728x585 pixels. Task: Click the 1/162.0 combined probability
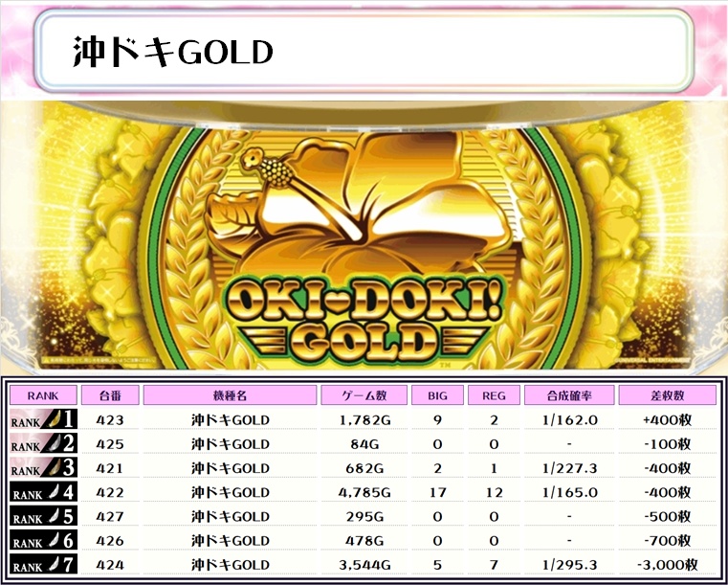coord(569,420)
